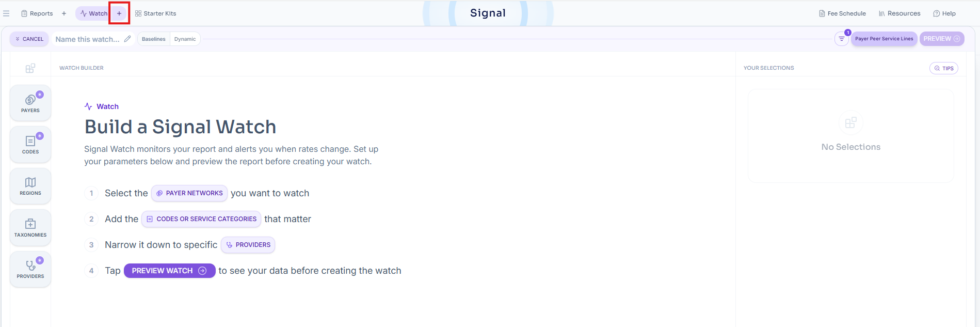Select the Dynamic toggle option
The width and height of the screenshot is (980, 327).
click(x=185, y=39)
